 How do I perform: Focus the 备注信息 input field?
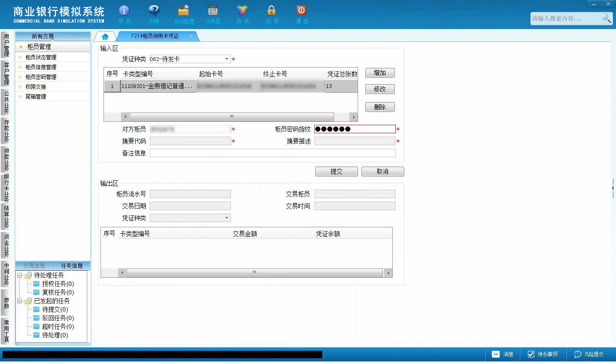(272, 153)
